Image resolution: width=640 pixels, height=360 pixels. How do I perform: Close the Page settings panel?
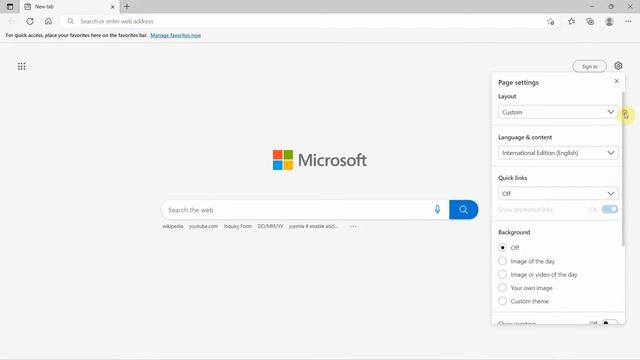616,81
